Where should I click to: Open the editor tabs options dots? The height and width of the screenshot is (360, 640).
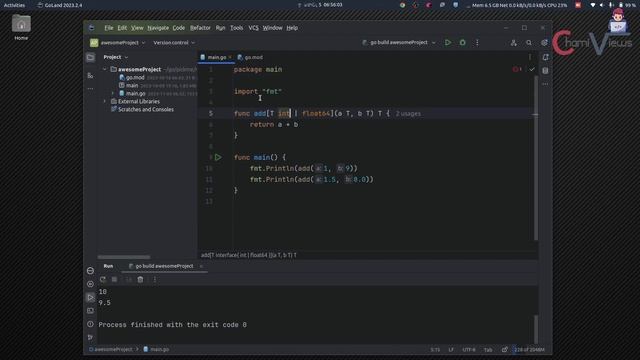coord(530,57)
